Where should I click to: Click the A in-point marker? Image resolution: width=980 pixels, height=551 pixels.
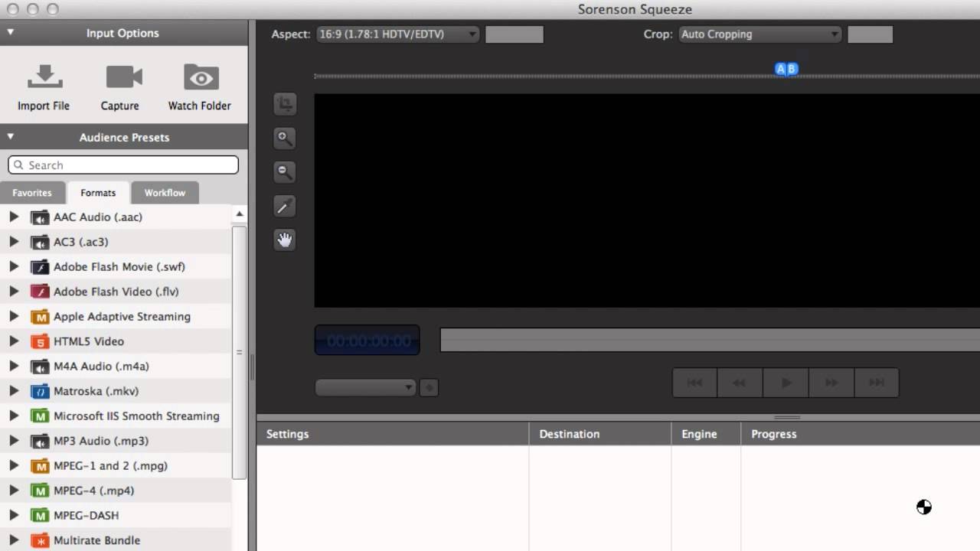(781, 69)
